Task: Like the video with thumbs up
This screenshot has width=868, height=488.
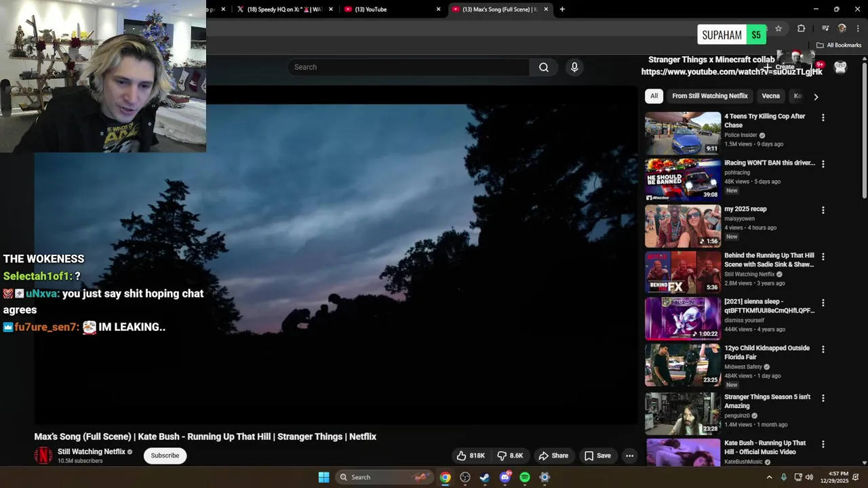Action: (x=471, y=455)
